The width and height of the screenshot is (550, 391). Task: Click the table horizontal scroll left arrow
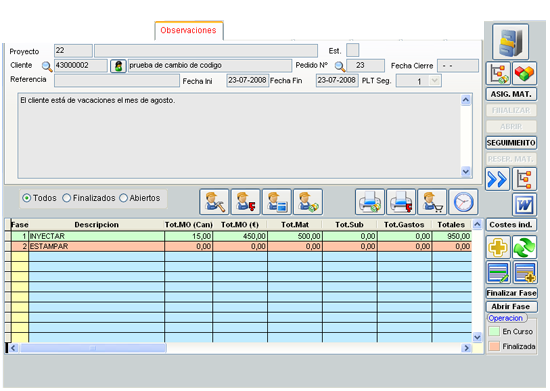click(x=13, y=348)
